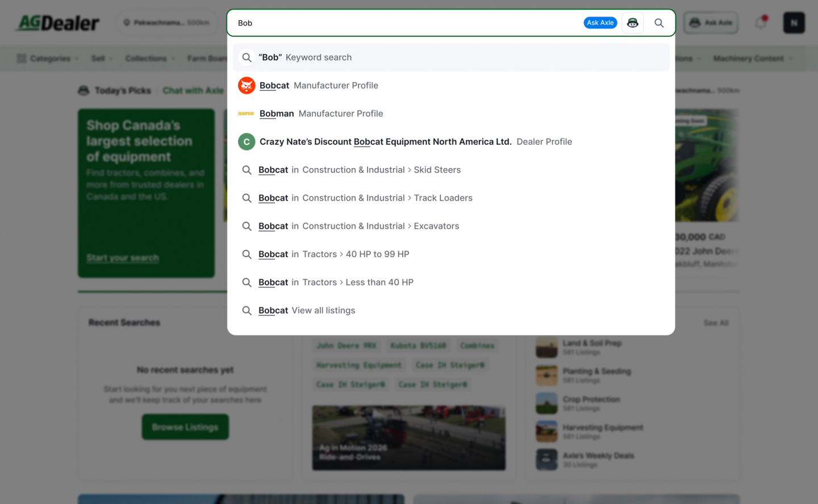Click the See All link
The width and height of the screenshot is (818, 504).
click(716, 323)
